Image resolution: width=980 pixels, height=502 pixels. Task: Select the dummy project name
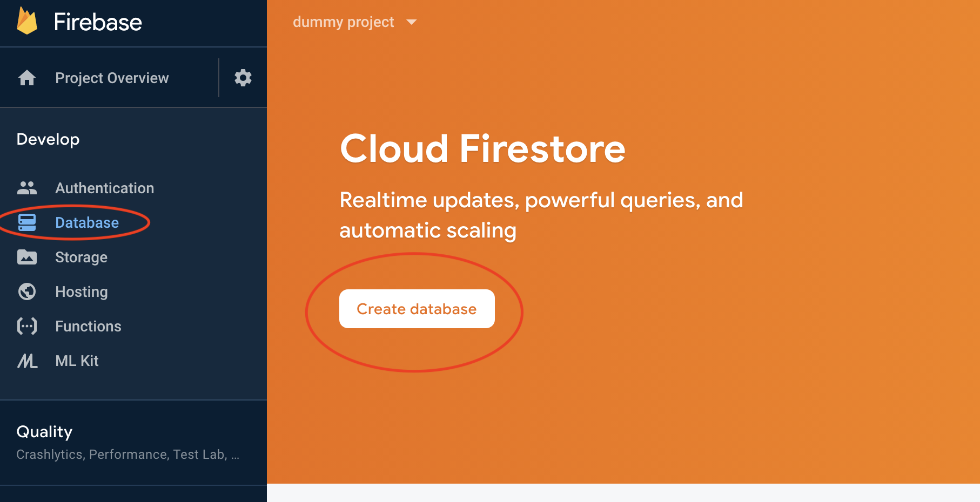[x=344, y=22]
